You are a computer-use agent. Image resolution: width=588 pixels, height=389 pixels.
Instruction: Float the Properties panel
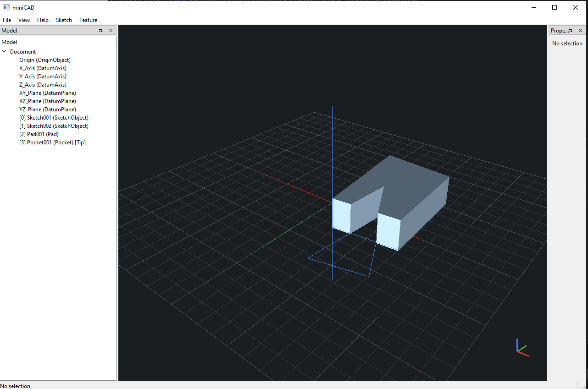tap(570, 31)
